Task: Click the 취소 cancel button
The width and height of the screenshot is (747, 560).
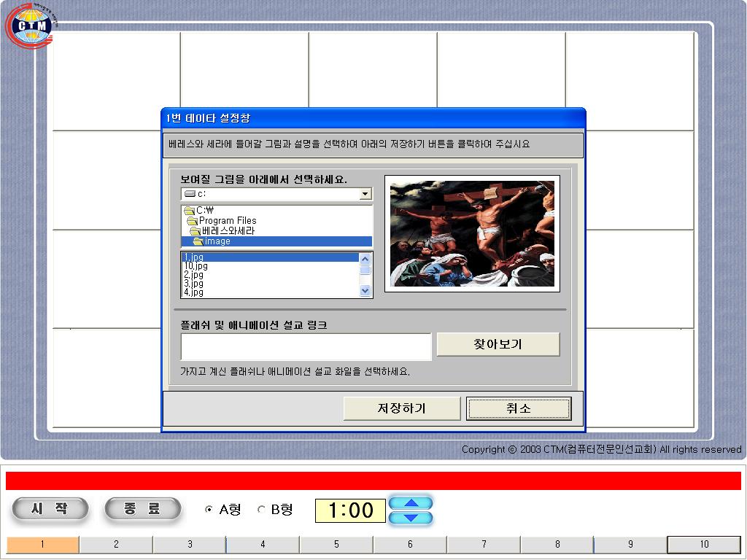Action: 519,408
